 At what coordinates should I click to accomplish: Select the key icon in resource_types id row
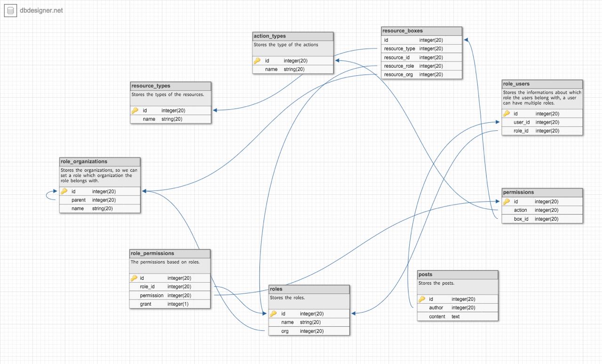coord(135,111)
